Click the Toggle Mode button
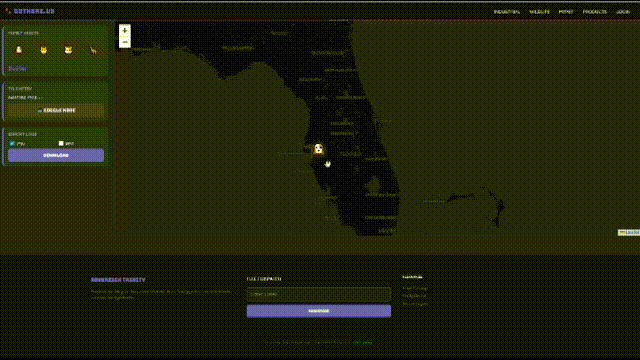The height and width of the screenshot is (360, 640). coord(56,110)
